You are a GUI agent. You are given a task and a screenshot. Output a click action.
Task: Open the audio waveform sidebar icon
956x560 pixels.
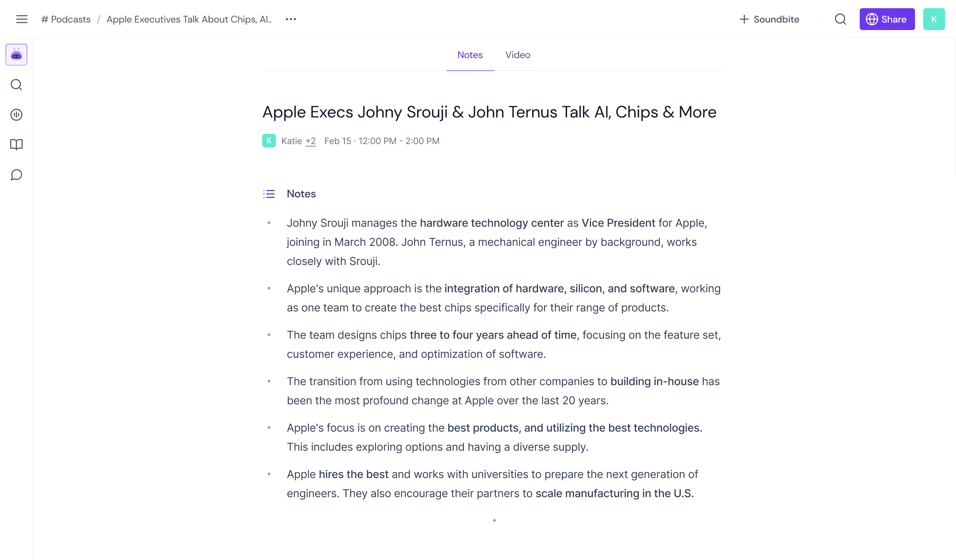[x=16, y=115]
